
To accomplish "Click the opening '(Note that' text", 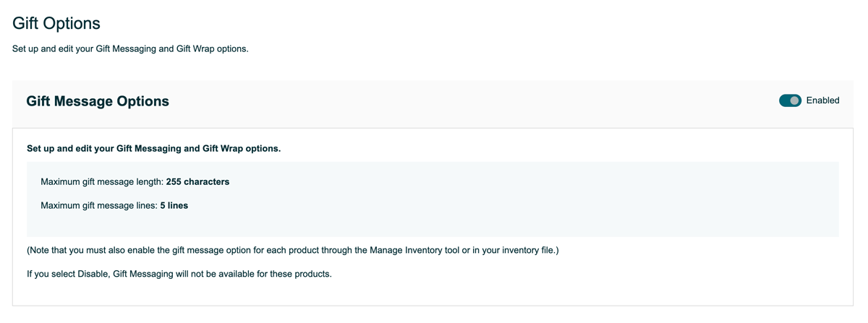I will click(x=47, y=251).
